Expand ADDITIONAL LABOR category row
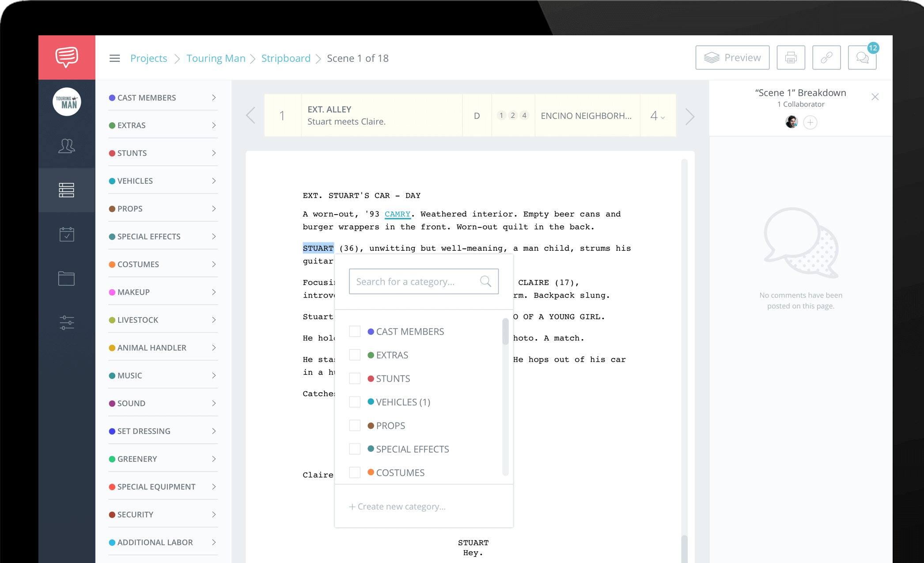Viewport: 924px width, 563px height. click(x=163, y=543)
